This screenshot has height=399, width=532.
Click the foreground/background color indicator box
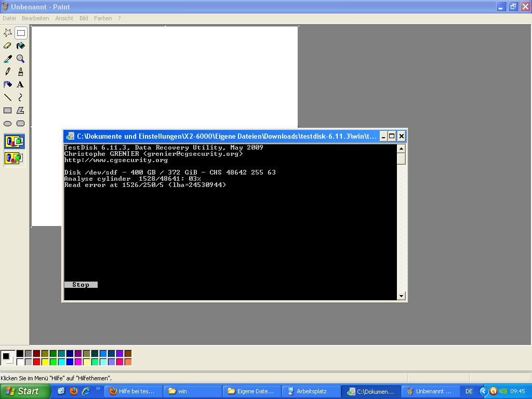pyautogui.click(x=7, y=358)
